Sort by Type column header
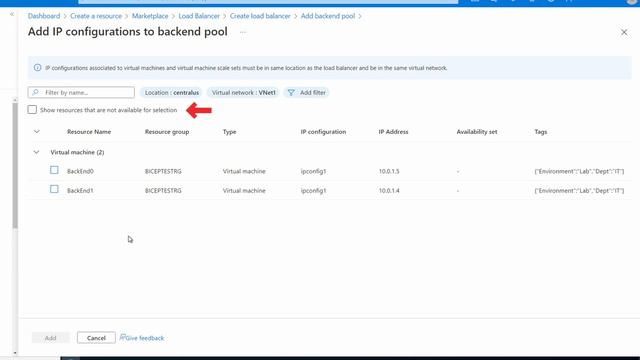Screen dimensions: 640x360 click(x=229, y=132)
